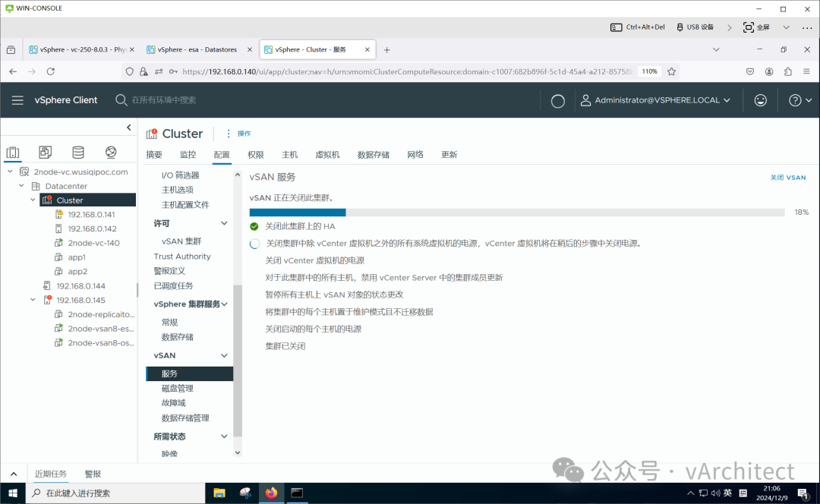The width and height of the screenshot is (820, 504).
Task: Expand the bottom tasks panel arrow
Action: pos(14,474)
